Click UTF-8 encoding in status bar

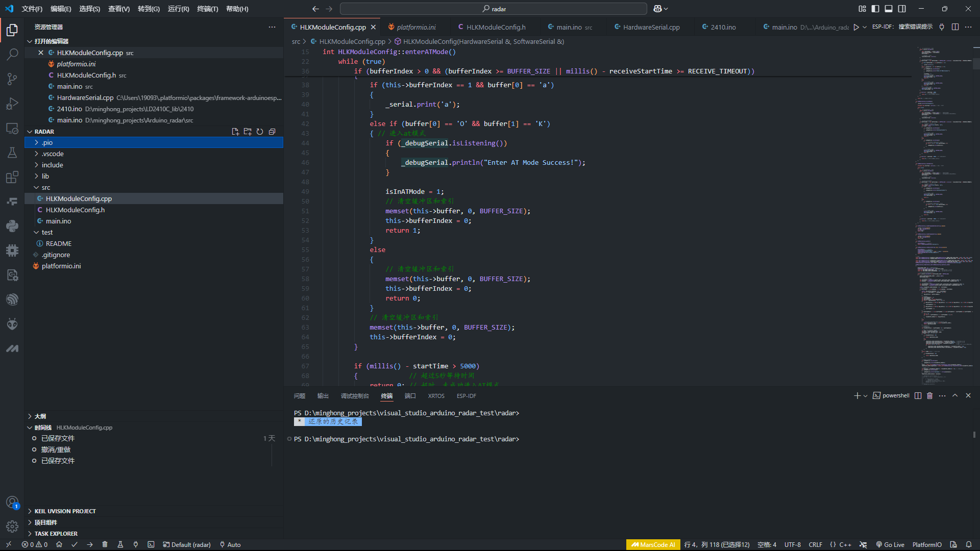click(x=792, y=544)
